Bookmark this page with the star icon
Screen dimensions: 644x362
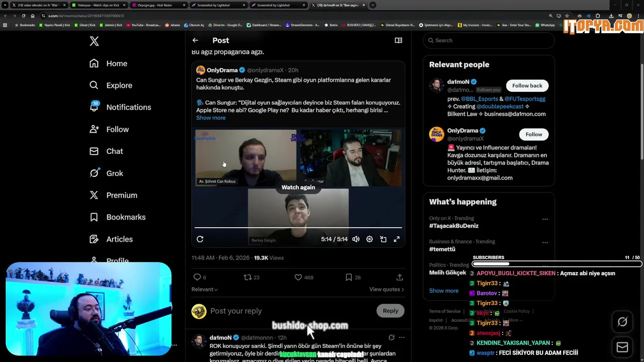coord(567,16)
